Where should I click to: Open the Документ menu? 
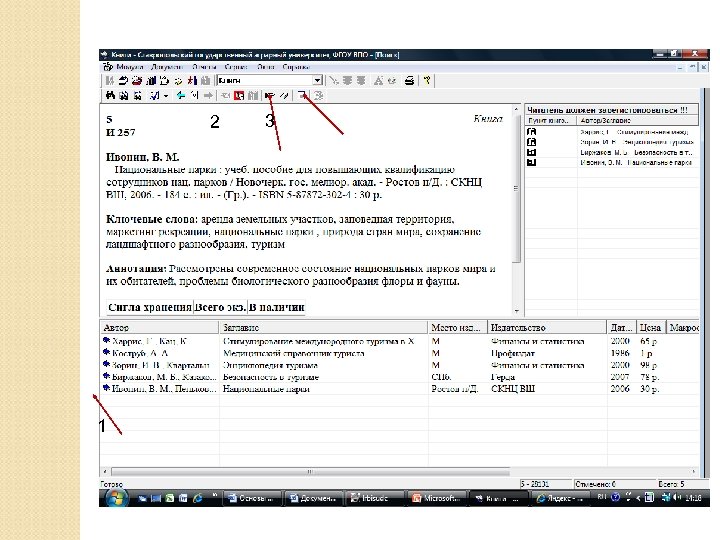[x=167, y=67]
